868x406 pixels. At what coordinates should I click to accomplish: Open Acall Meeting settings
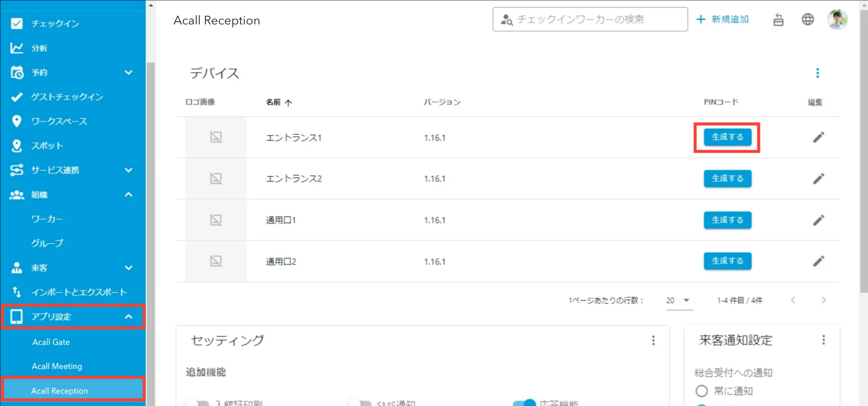coord(57,366)
